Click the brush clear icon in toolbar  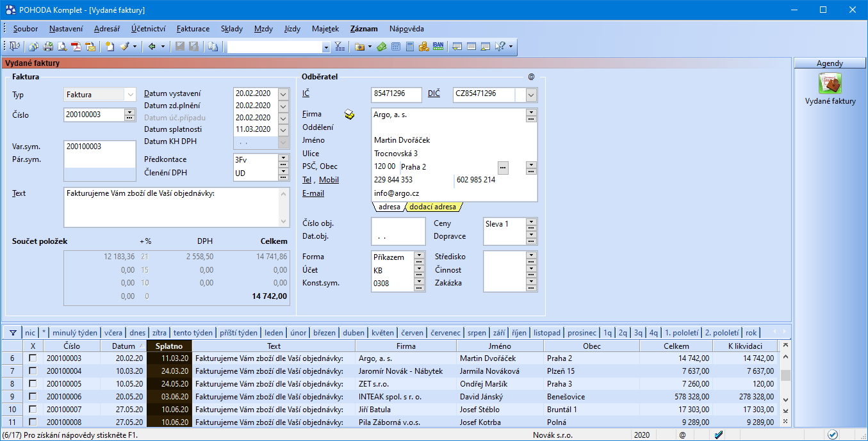pyautogui.click(x=124, y=47)
